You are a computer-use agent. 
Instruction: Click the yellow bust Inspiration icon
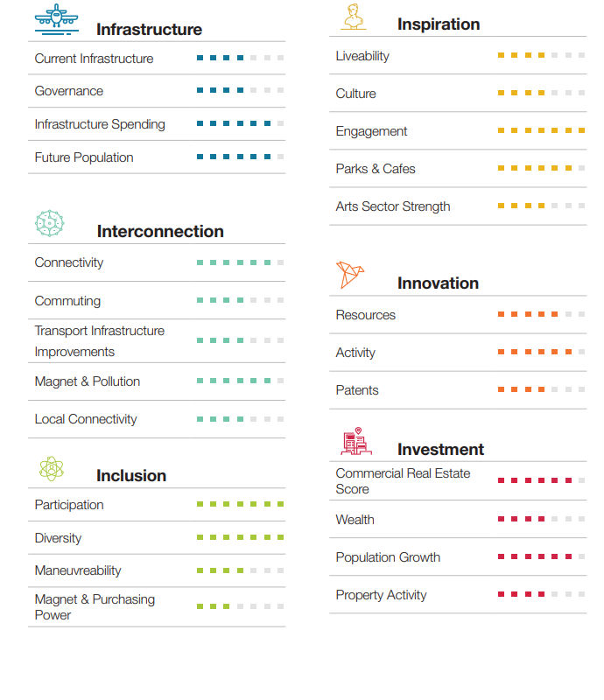point(354,17)
